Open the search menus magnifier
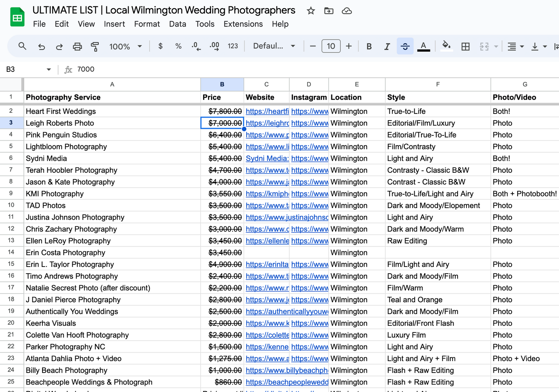The width and height of the screenshot is (559, 392). pyautogui.click(x=22, y=46)
